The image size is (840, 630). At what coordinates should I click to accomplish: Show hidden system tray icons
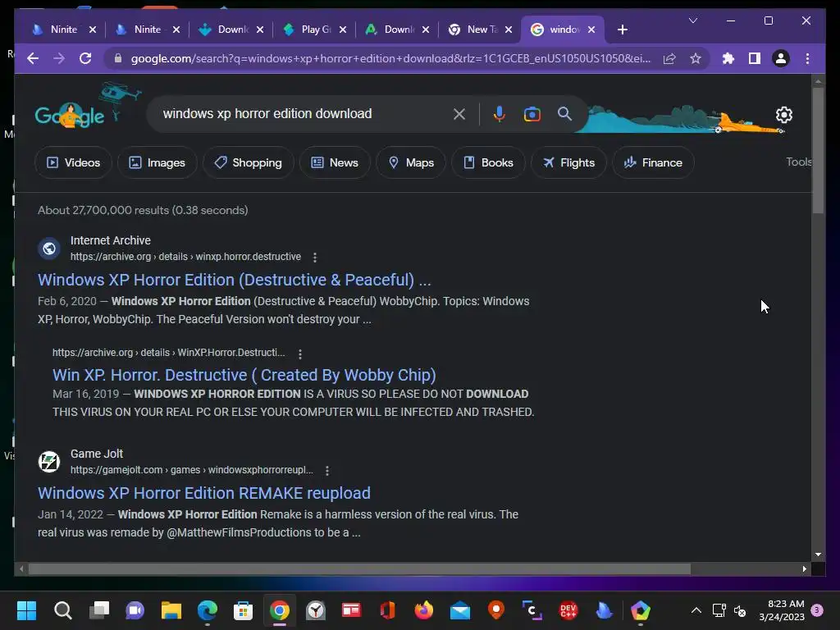(696, 610)
